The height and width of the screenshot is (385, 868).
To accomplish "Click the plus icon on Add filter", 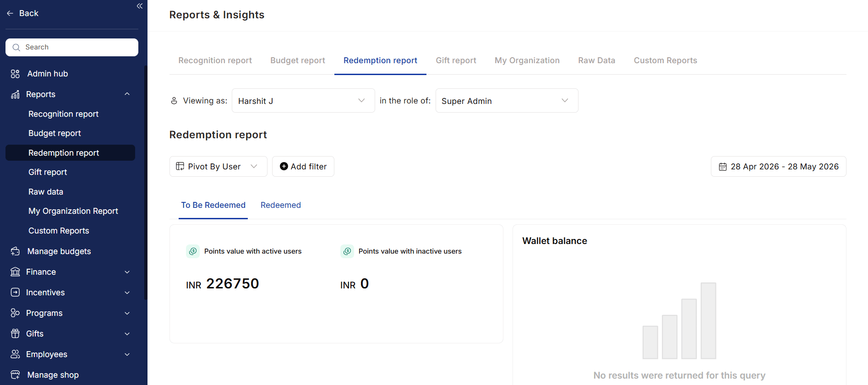I will coord(284,166).
